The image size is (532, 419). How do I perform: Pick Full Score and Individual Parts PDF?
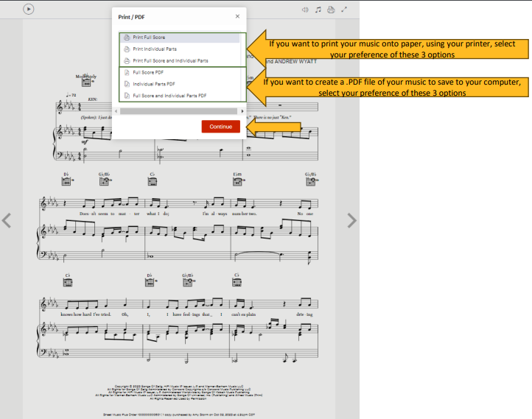[x=169, y=96]
